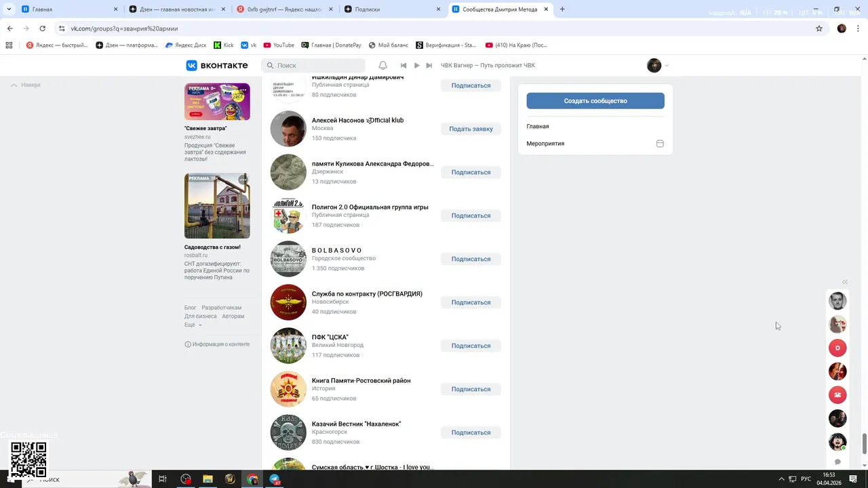Click the profile avatar in VK header
This screenshot has width=868, height=488.
click(654, 66)
